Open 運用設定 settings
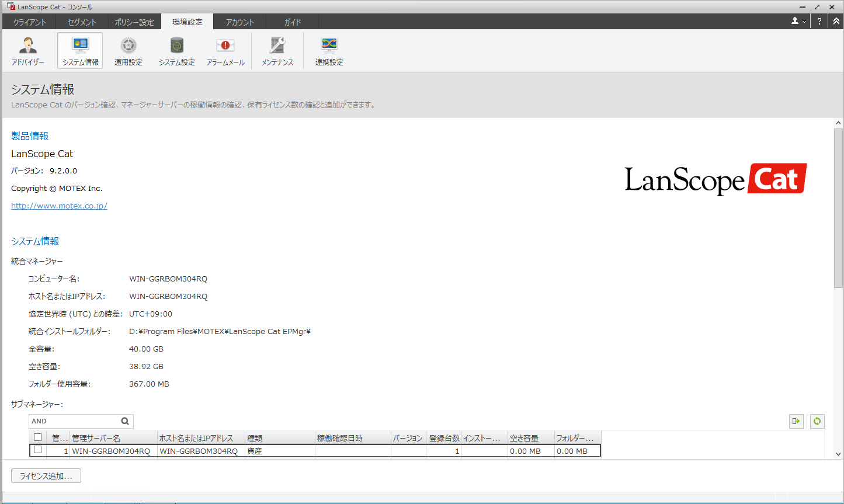 point(128,50)
